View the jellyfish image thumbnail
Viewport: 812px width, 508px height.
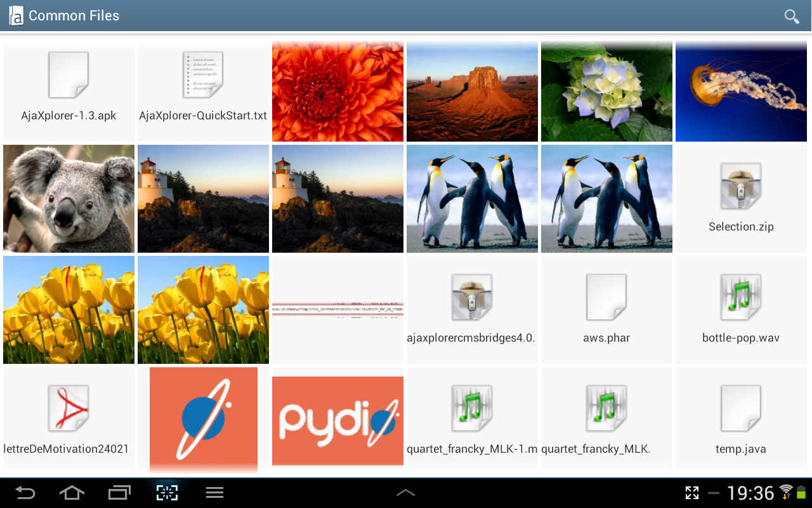point(740,91)
